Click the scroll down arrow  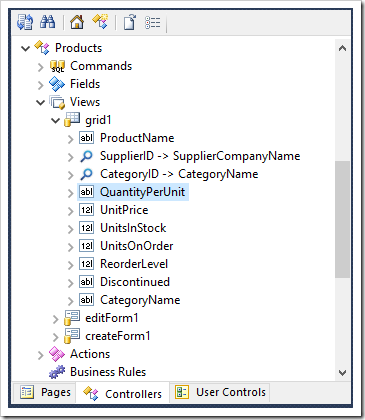[x=342, y=372]
